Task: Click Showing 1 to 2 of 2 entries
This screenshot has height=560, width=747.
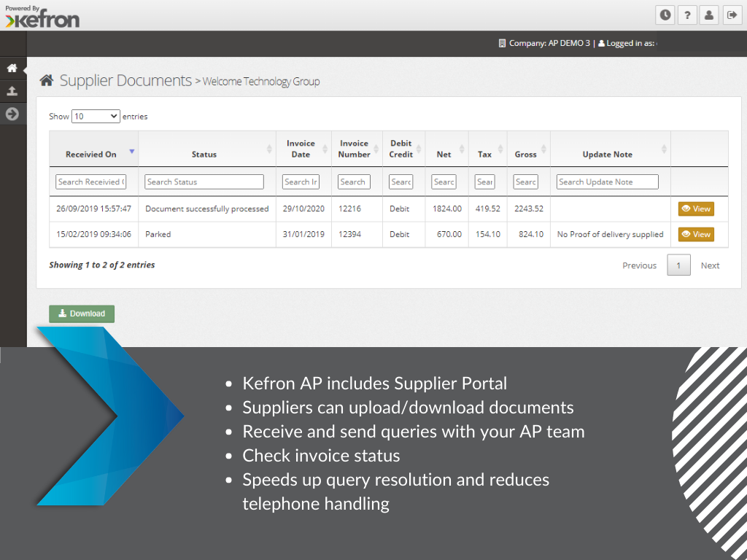Action: (102, 265)
